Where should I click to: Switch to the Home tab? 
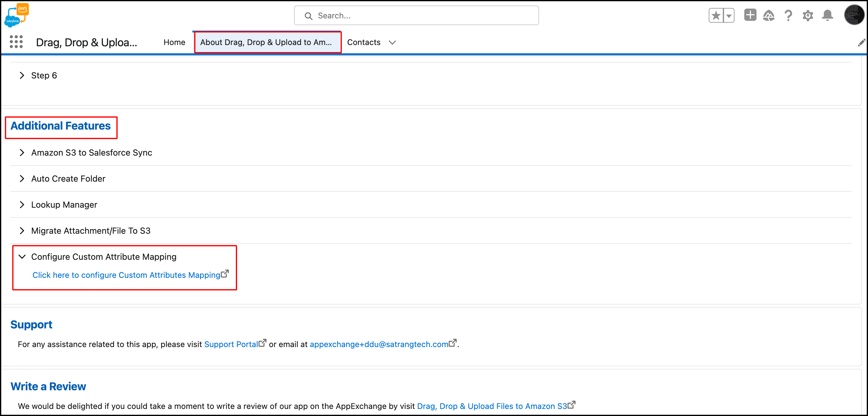coord(174,43)
